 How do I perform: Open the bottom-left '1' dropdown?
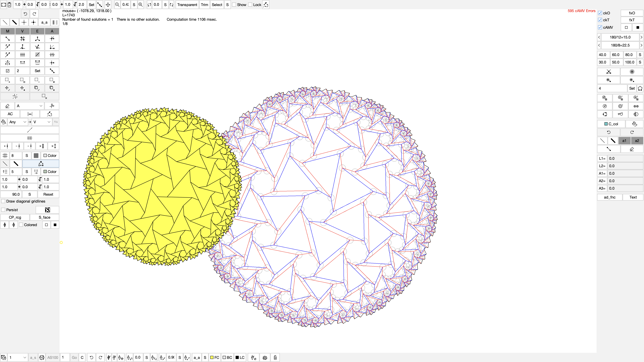point(17,358)
